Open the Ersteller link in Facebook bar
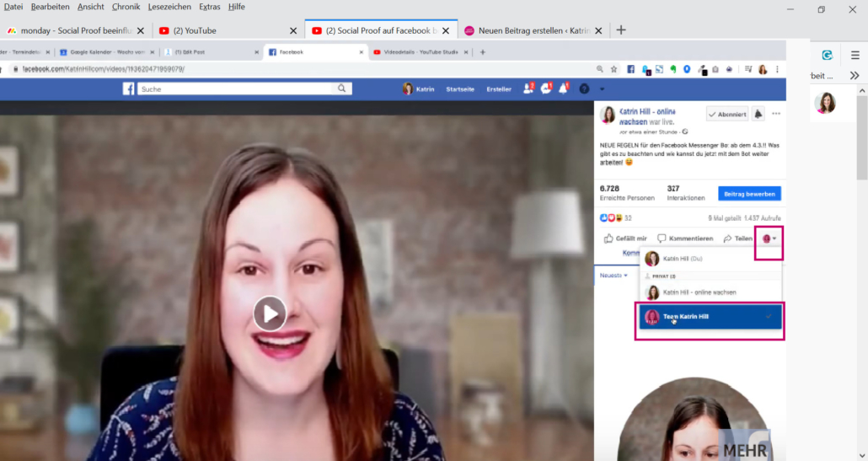Screen dimensions: 868x461 click(x=499, y=89)
